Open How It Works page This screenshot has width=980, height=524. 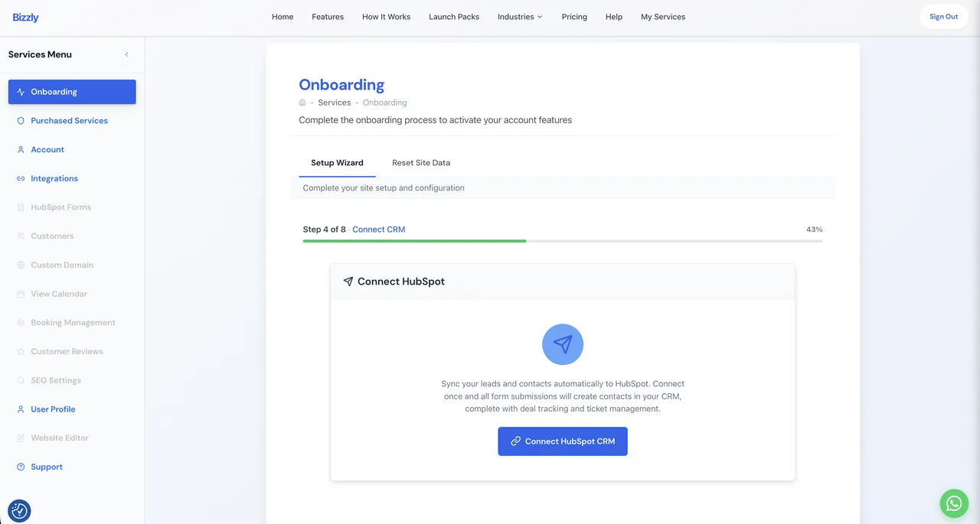tap(387, 17)
